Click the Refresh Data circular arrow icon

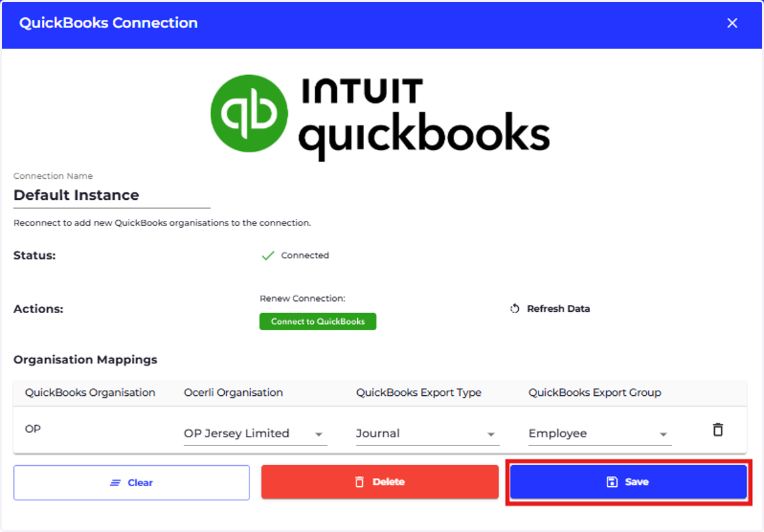pos(515,309)
